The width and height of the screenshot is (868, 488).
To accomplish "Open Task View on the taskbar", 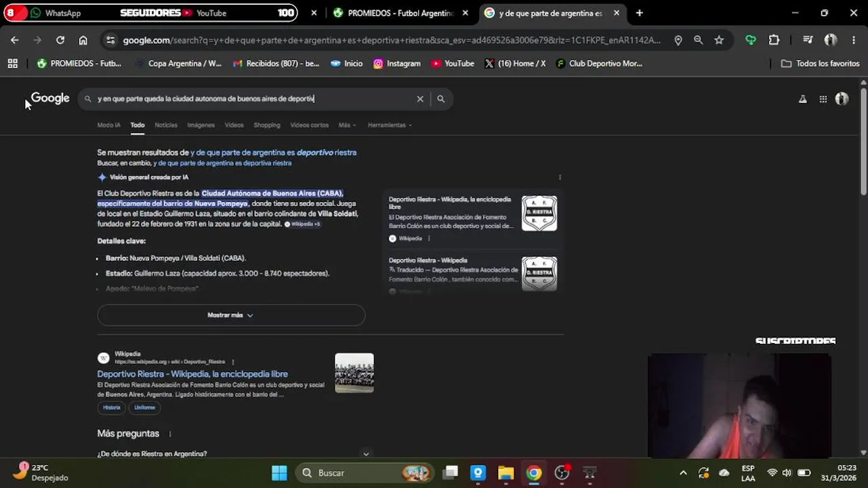I will tap(451, 472).
